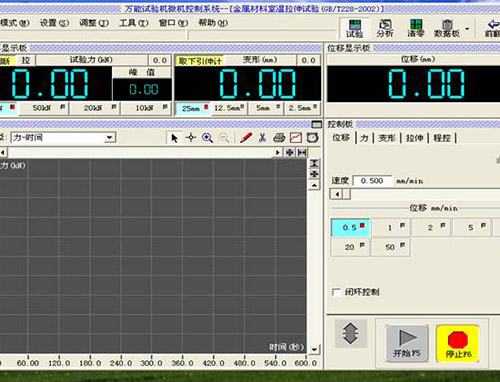Click the vertical fit axis icon
500x382 pixels.
pyautogui.click(x=314, y=163)
